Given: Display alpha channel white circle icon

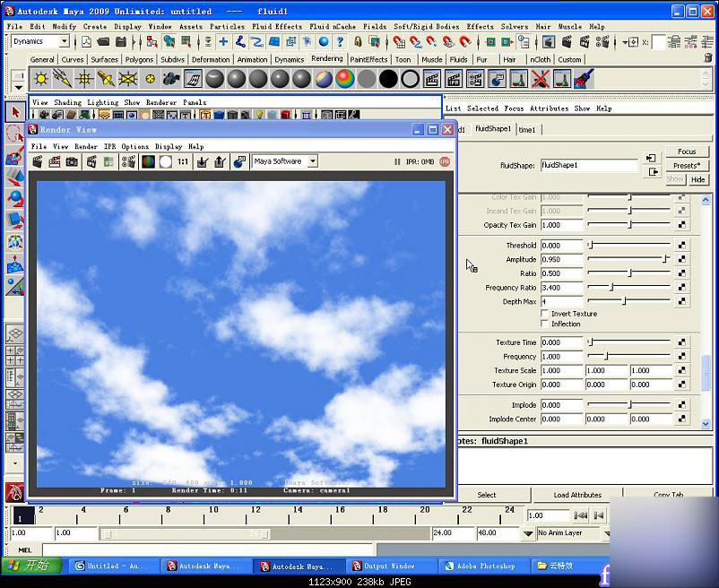Looking at the screenshot, I should (x=166, y=161).
